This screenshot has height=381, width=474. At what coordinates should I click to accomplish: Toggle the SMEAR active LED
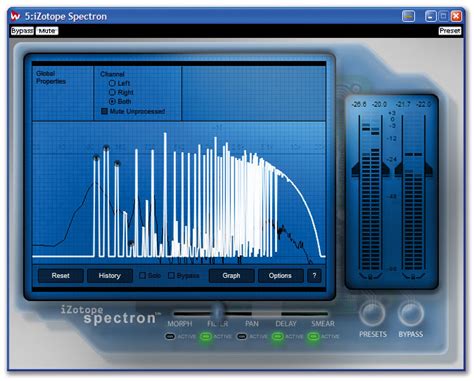tap(313, 336)
